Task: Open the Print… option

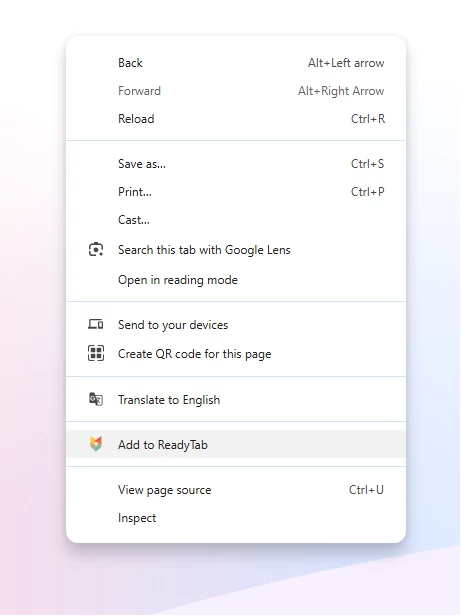Action: (x=236, y=192)
